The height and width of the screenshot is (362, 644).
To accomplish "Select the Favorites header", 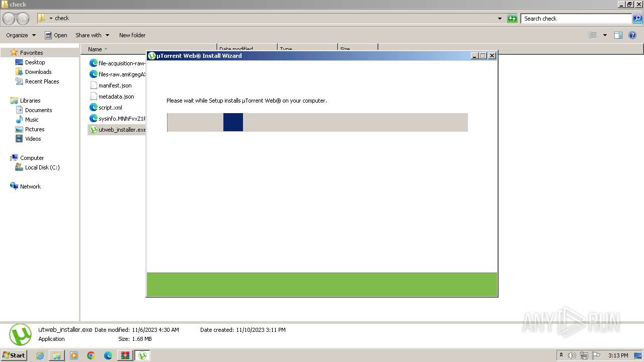I will tap(31, 53).
